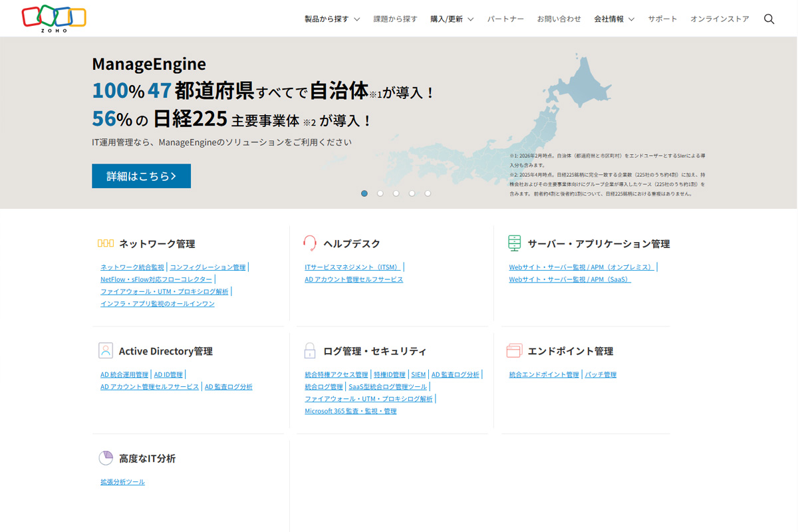The height and width of the screenshot is (532, 798).
Task: Open Active Directory section AD アカウント管理セルフサービス link
Action: 150,387
